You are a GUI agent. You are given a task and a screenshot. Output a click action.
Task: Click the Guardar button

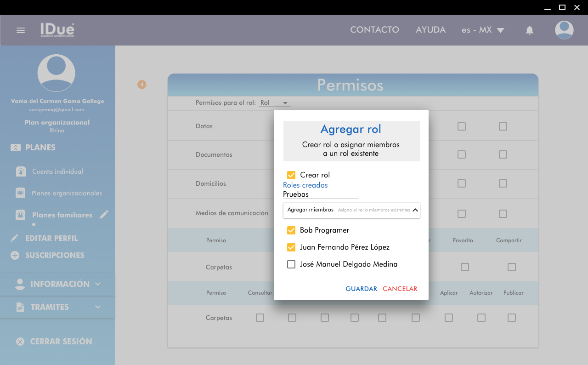361,289
